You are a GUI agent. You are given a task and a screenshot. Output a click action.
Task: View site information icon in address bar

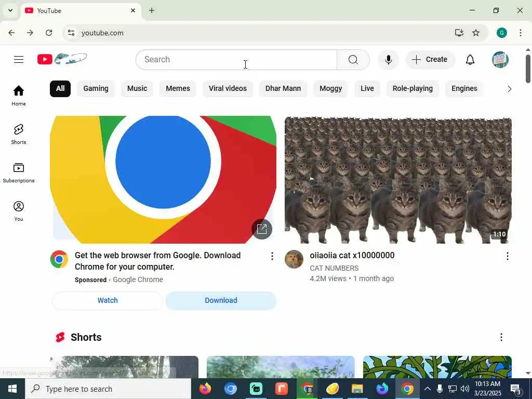[71, 33]
